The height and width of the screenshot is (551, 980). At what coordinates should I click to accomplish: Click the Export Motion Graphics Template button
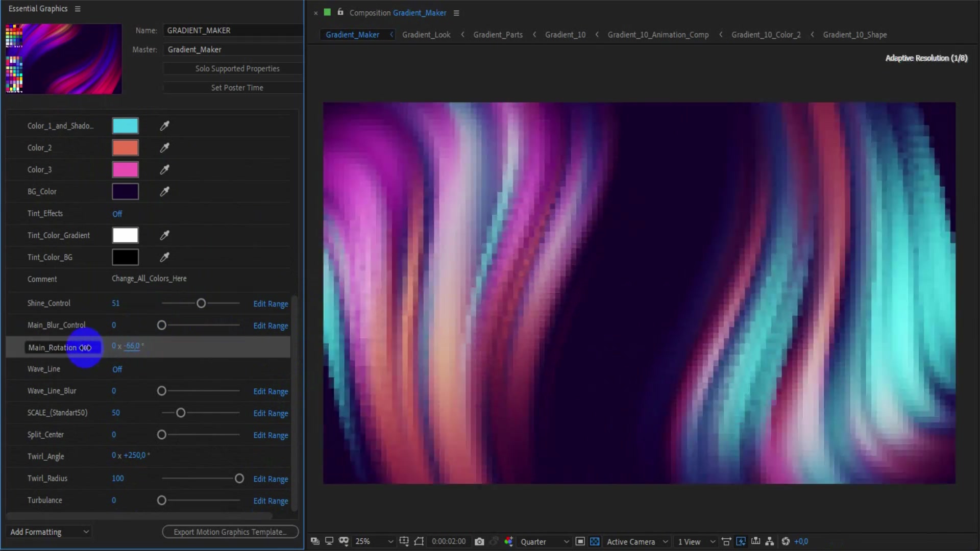tap(230, 532)
